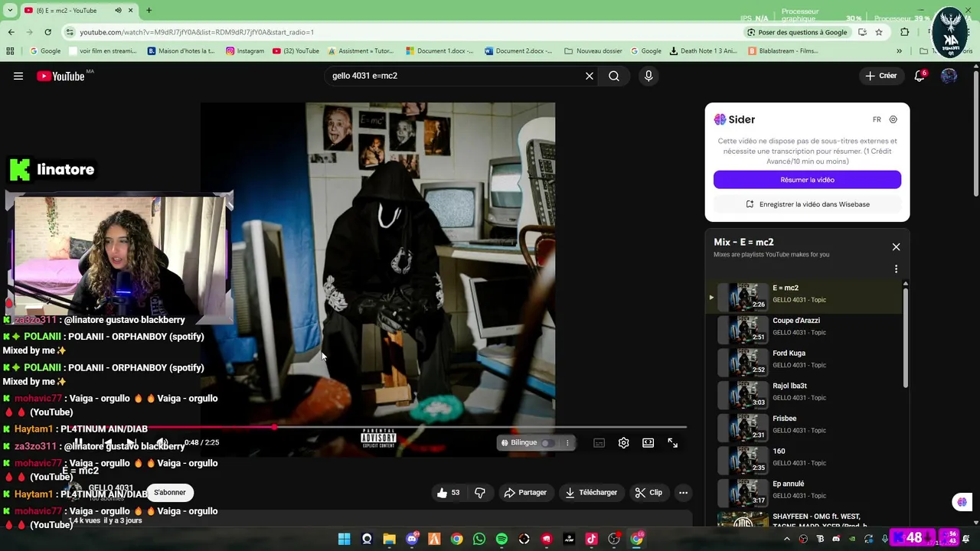Open Maison d'hotes bookmark
The image size is (980, 551).
pos(181,51)
